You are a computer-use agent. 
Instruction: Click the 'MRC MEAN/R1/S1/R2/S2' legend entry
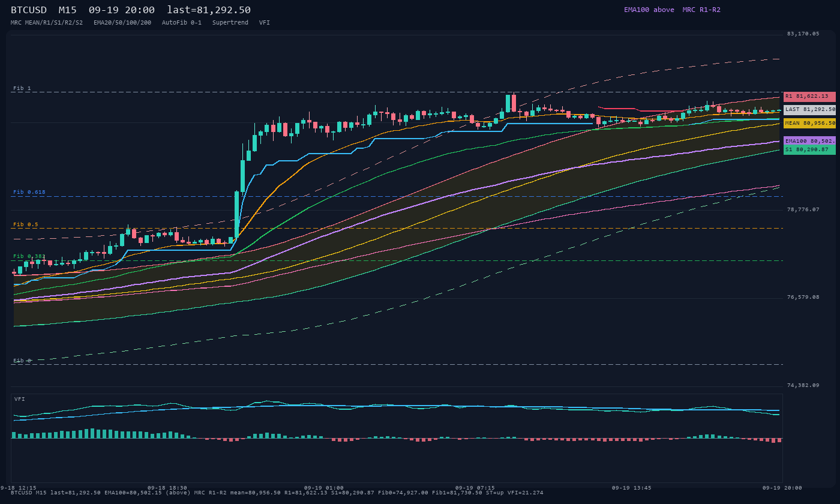pos(47,22)
